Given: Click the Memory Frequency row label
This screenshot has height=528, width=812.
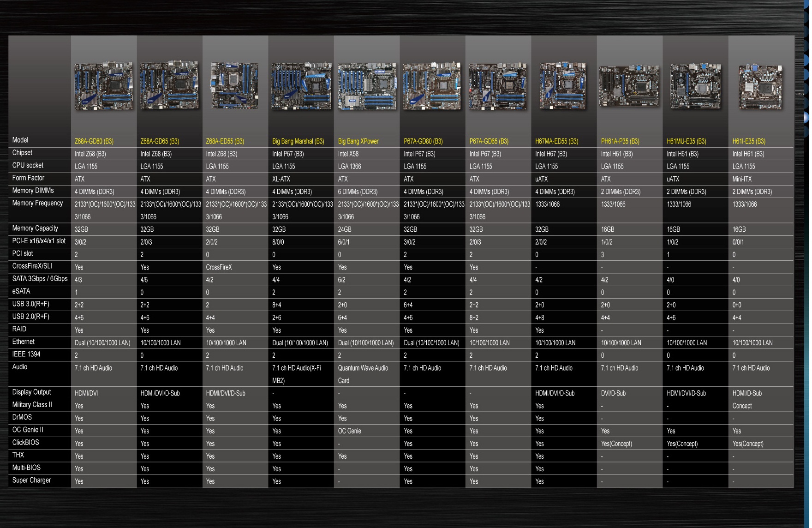Looking at the screenshot, I should [x=37, y=203].
